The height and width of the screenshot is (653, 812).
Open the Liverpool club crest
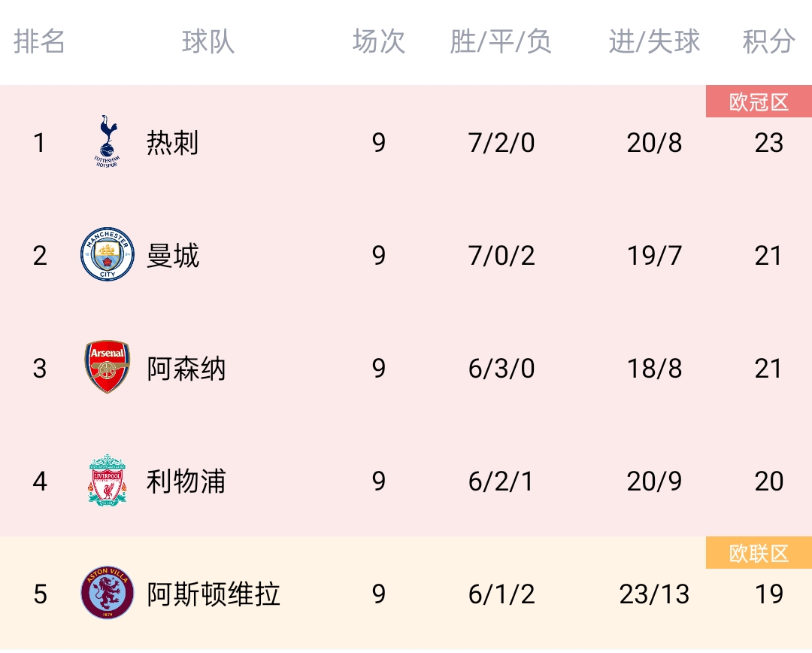point(108,480)
